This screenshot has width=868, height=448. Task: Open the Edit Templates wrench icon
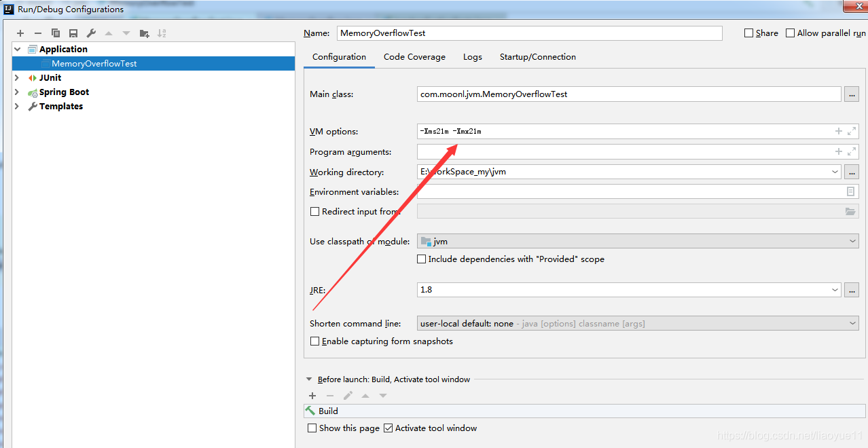tap(91, 33)
